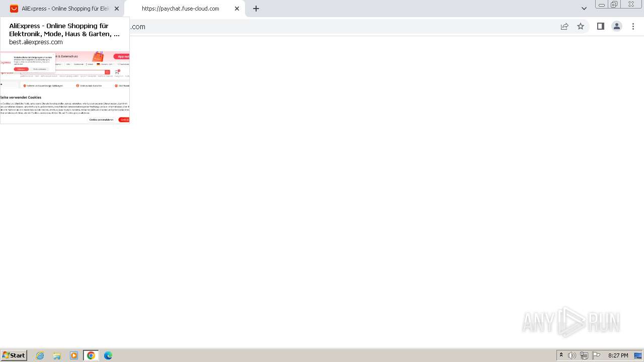Open the tab search dropdown arrow

584,9
